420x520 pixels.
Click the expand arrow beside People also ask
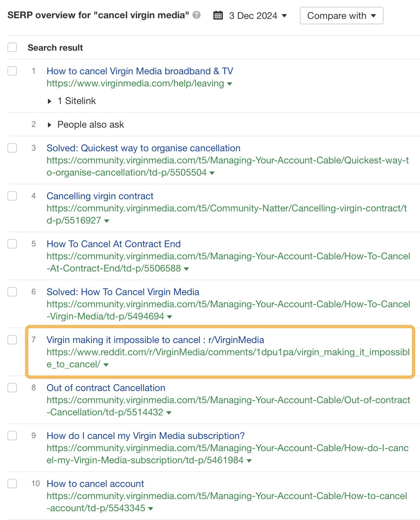(49, 124)
